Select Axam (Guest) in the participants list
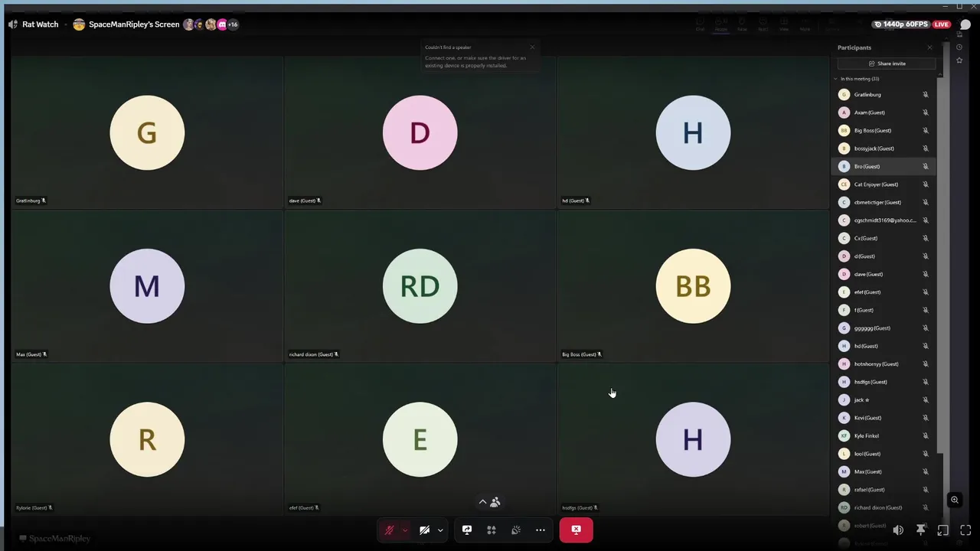980x551 pixels. click(x=884, y=112)
